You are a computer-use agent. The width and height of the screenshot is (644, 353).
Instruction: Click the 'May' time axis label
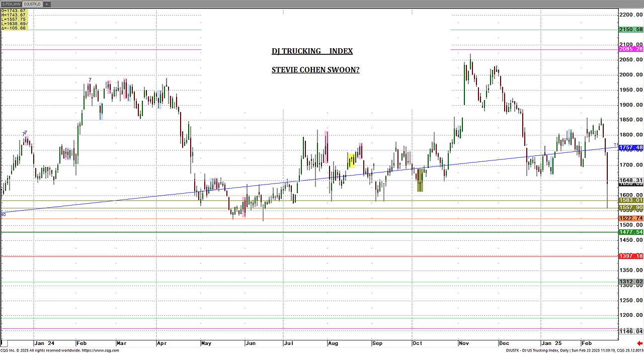206,344
